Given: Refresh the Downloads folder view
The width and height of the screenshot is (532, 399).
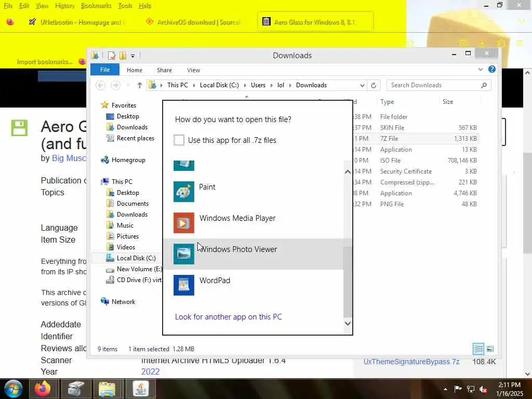Looking at the screenshot, I should (374, 85).
